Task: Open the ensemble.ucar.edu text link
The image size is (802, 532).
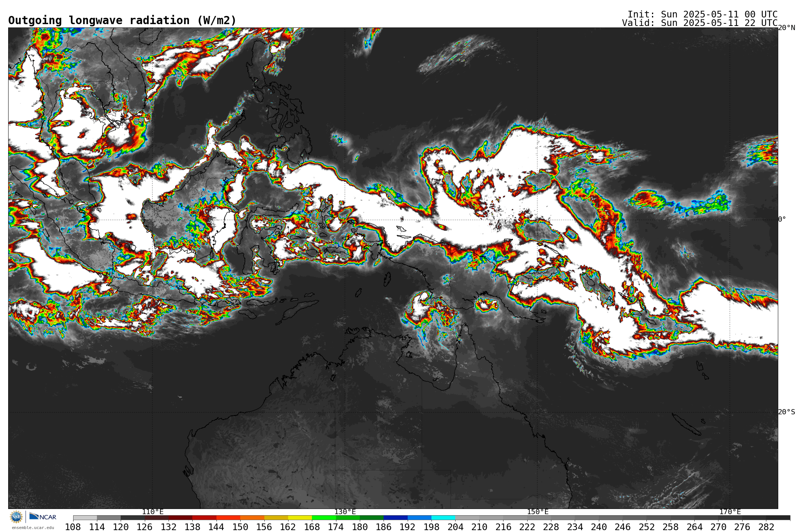Action: coord(33,528)
